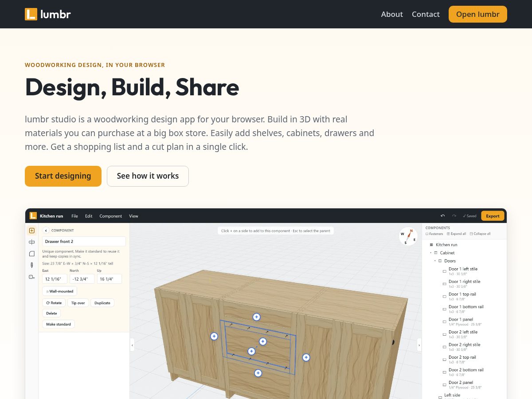Click the orange lumbr logo beside Kitchen run
This screenshot has height=399, width=532.
point(33,216)
